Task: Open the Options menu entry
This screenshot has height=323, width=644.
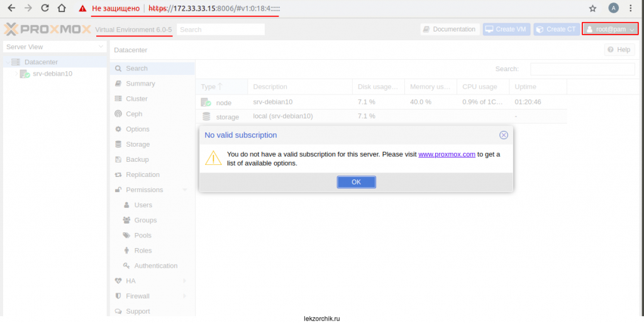Action: (x=152, y=129)
